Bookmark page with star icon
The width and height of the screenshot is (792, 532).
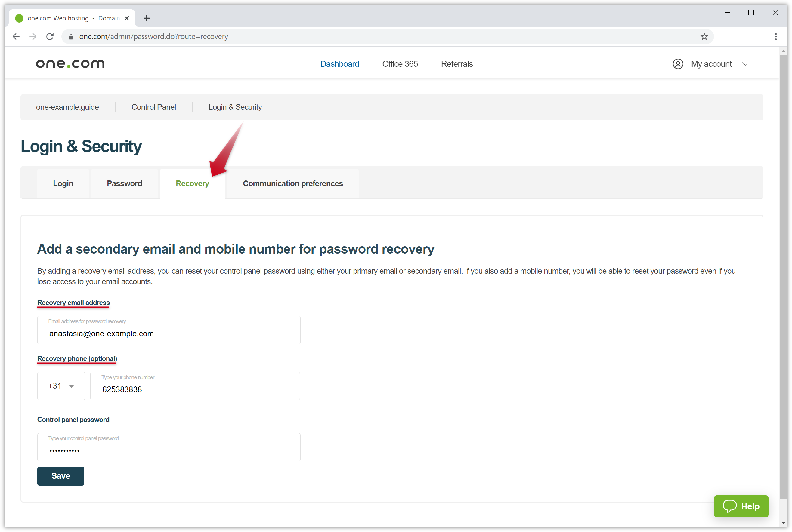point(704,37)
